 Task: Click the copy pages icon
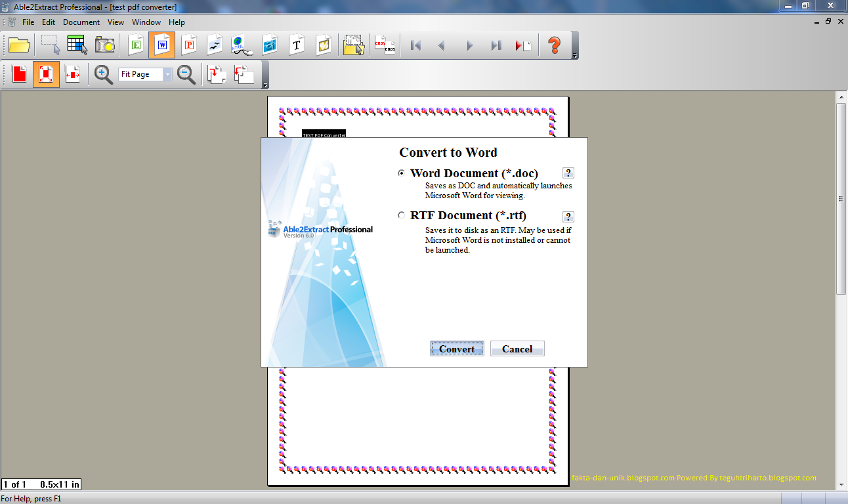tap(385, 45)
